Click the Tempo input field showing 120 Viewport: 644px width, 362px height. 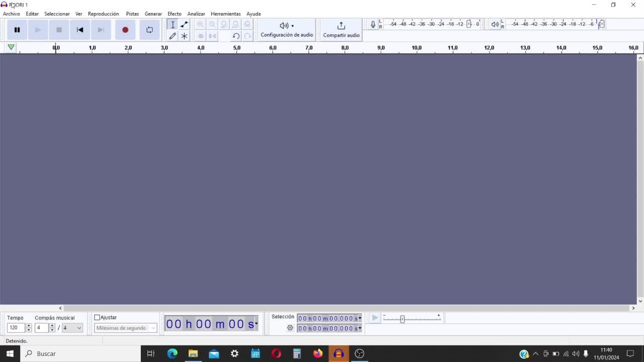point(16,328)
